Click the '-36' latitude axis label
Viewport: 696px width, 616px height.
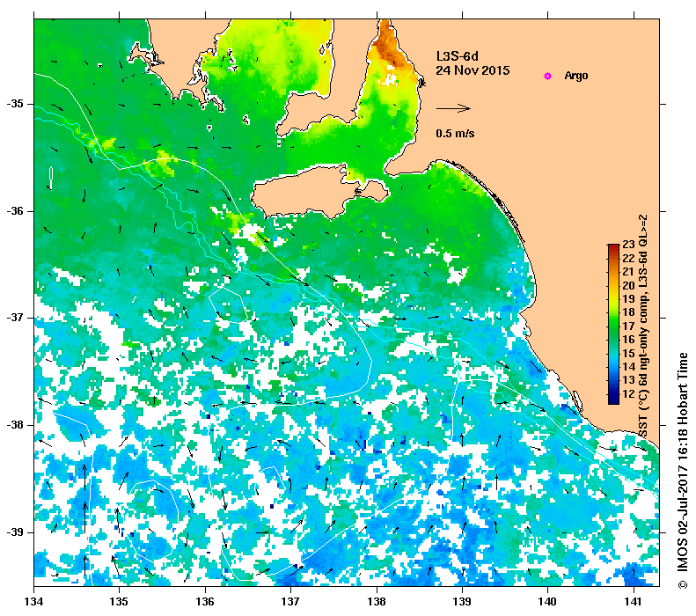click(15, 211)
